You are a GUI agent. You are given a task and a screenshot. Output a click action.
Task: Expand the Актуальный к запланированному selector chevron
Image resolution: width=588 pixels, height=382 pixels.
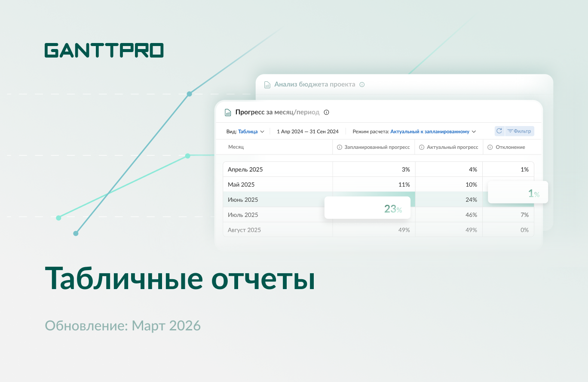point(474,131)
